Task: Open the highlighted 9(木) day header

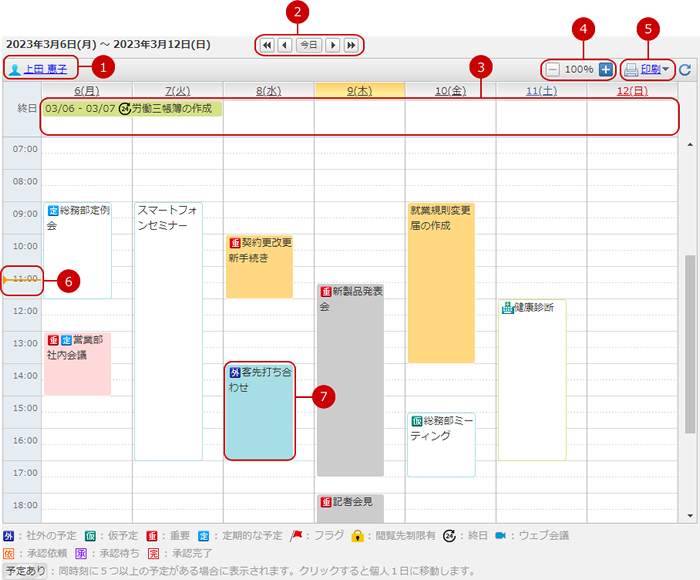Action: 359,91
